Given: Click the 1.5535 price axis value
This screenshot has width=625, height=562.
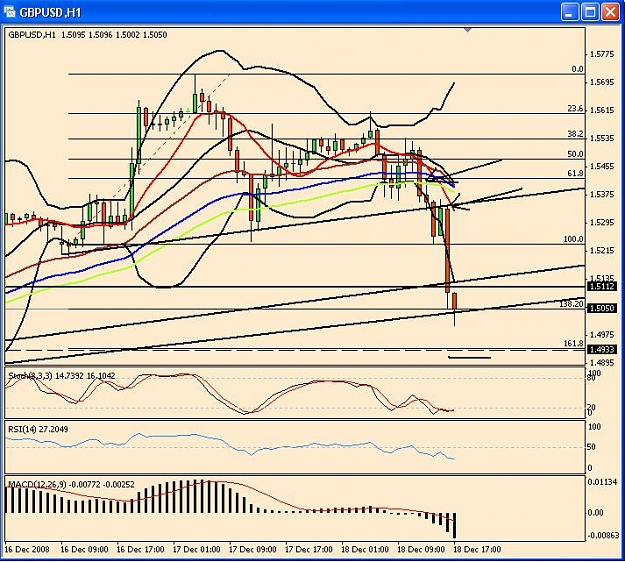Looking at the screenshot, I should coord(602,138).
